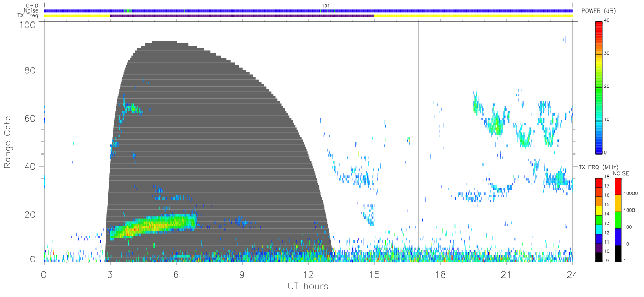Click the 'Noise' row label at top left
Image resolution: width=644 pixels, height=297 pixels.
coord(31,10)
